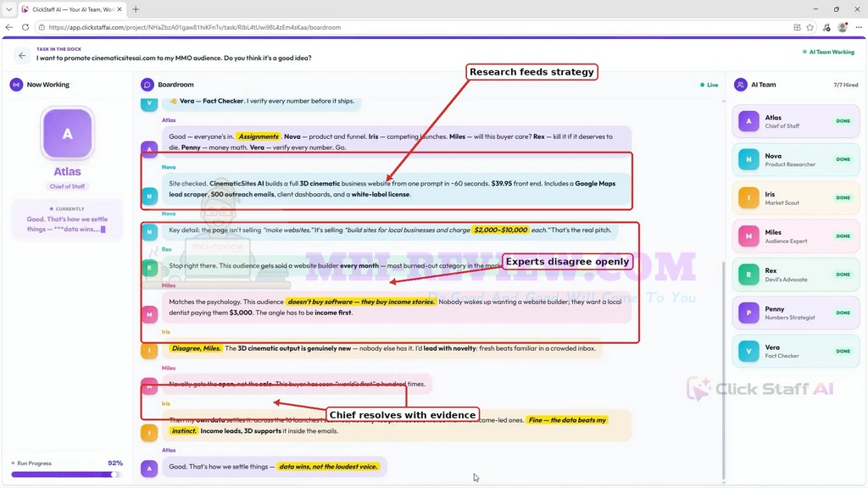Screen dimensions: 868x488
Task: Click the Run Progress bar
Action: (x=65, y=474)
